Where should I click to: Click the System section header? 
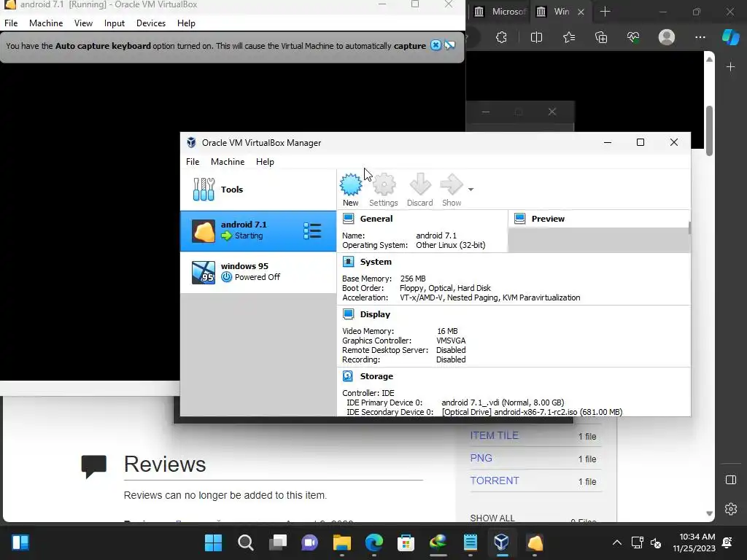[376, 262]
